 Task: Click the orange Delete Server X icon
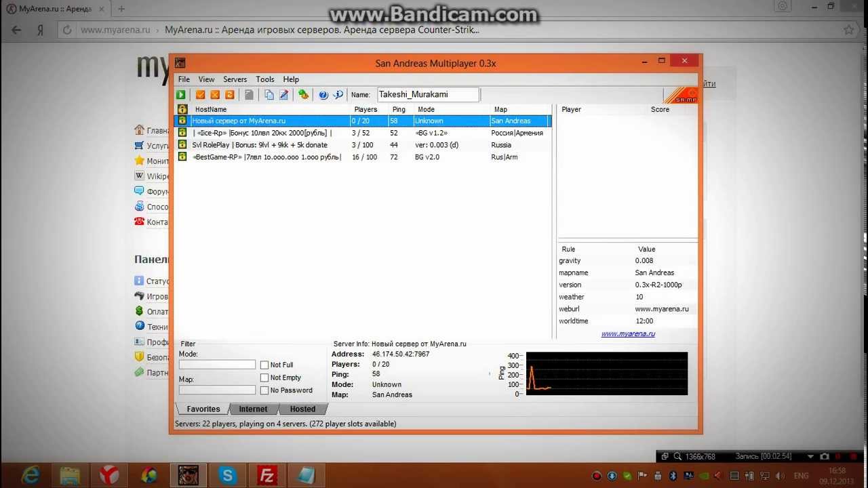coord(215,95)
